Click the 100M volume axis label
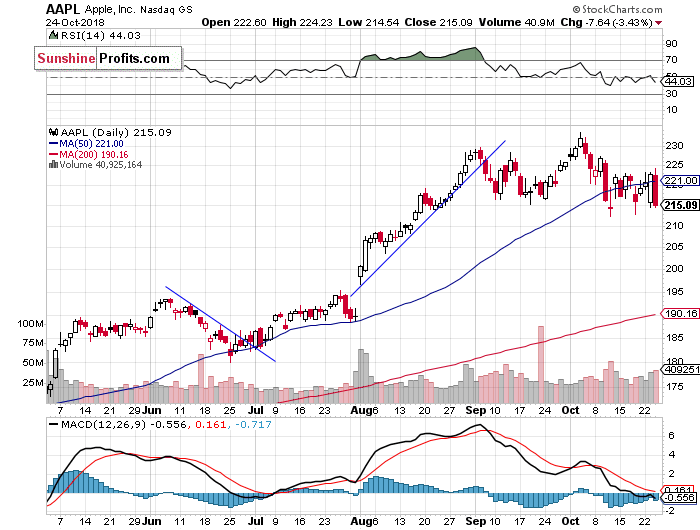 pyautogui.click(x=30, y=324)
